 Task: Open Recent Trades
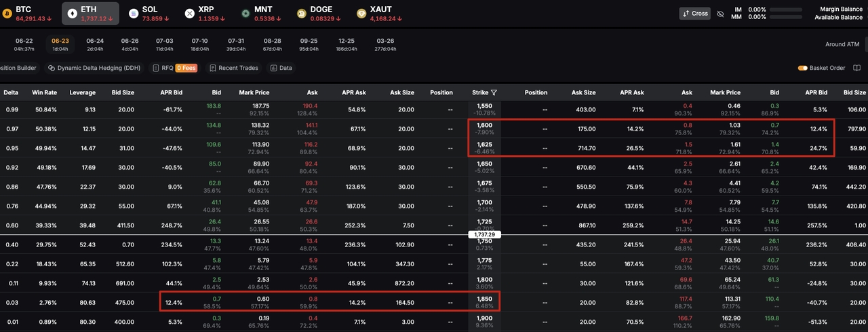[234, 68]
